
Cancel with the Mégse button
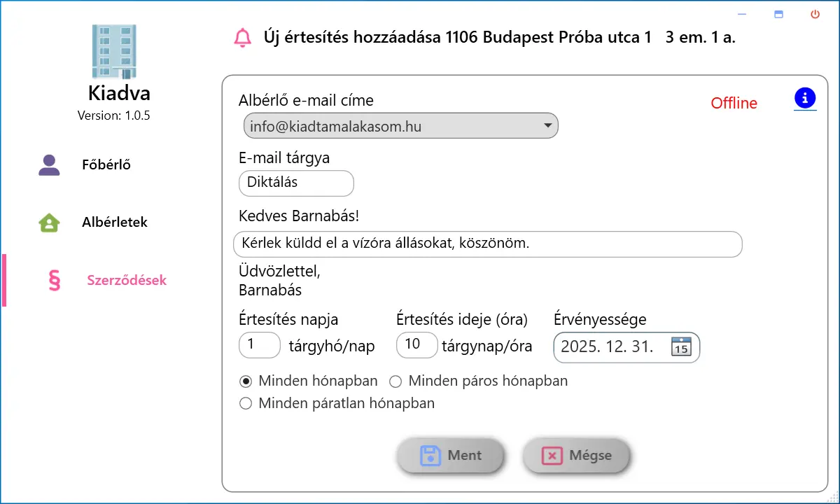pos(576,456)
